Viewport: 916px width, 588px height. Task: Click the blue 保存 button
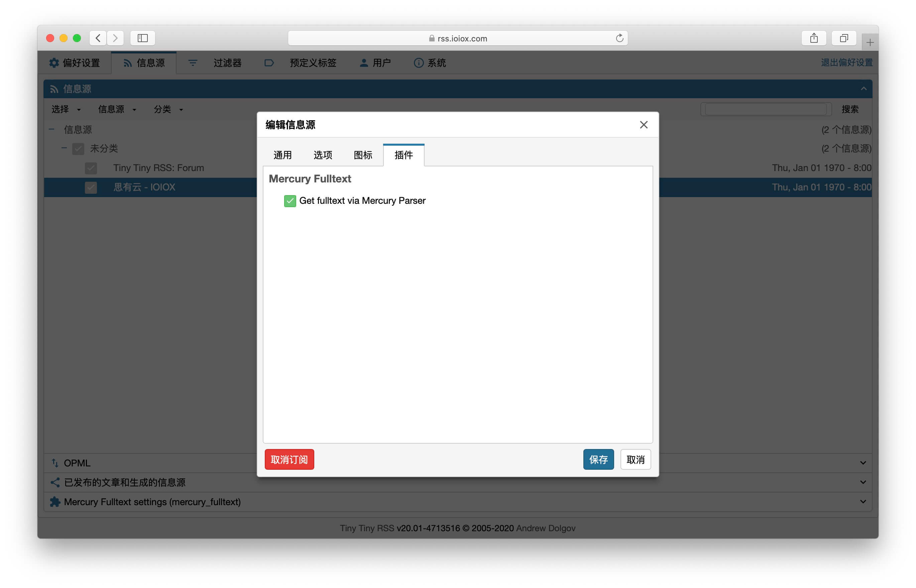(x=598, y=459)
